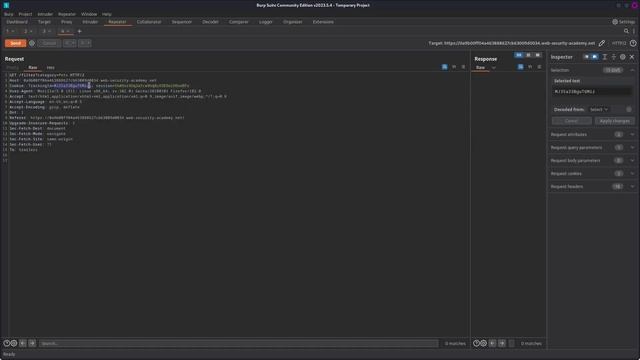Open send options gear next to Send

click(32, 43)
